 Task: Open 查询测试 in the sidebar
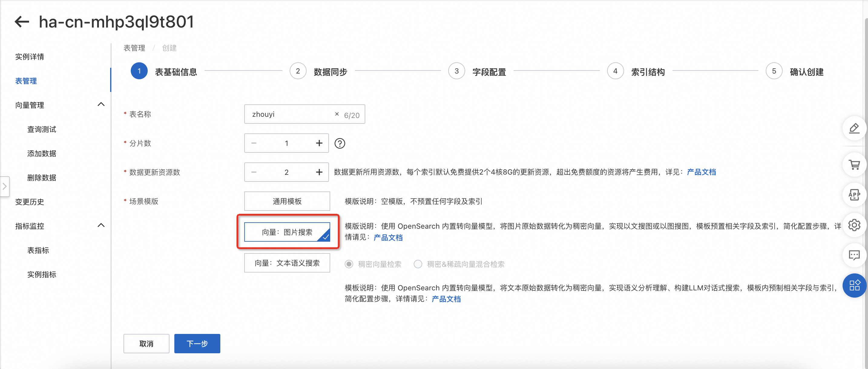pos(41,129)
